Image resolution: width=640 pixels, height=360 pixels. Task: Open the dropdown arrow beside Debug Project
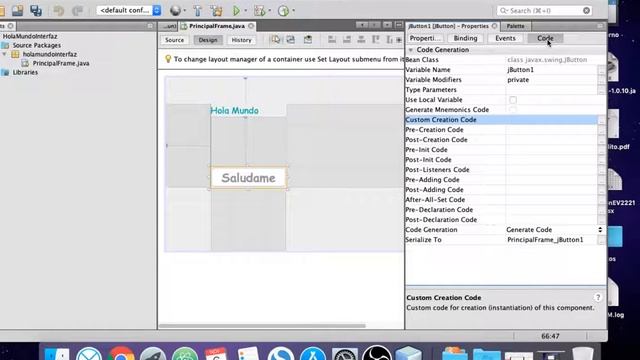pyautogui.click(x=269, y=11)
